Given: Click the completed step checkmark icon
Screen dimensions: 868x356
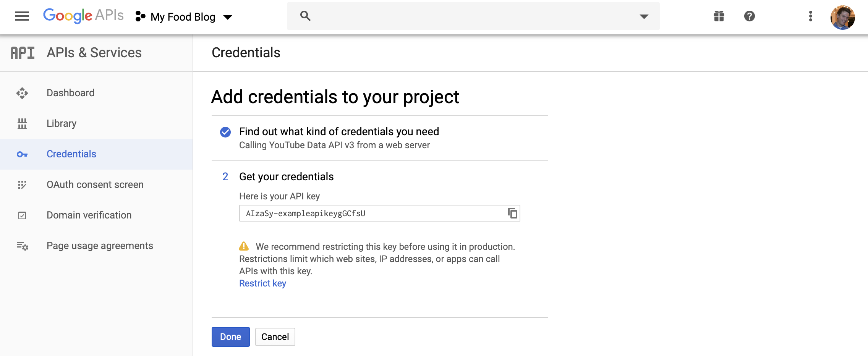Looking at the screenshot, I should pyautogui.click(x=225, y=132).
